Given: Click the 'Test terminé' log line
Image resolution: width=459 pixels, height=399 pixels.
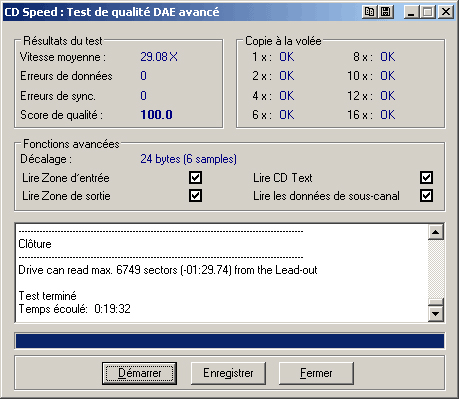Looking at the screenshot, I should click(47, 296).
